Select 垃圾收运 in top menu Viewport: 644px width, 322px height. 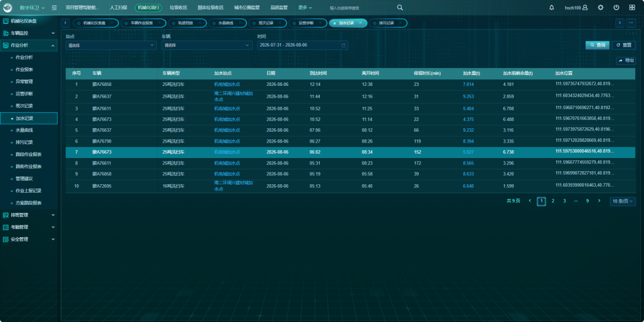(x=179, y=7)
